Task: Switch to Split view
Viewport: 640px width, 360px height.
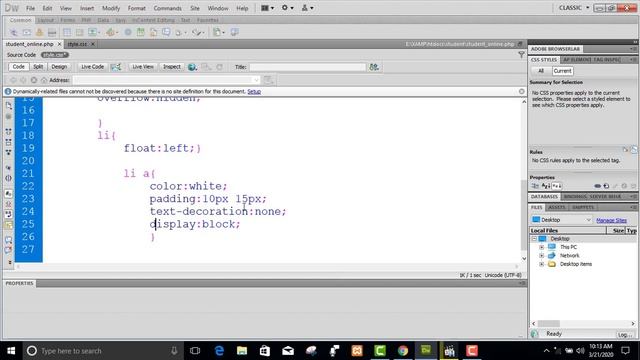Action: 38,67
